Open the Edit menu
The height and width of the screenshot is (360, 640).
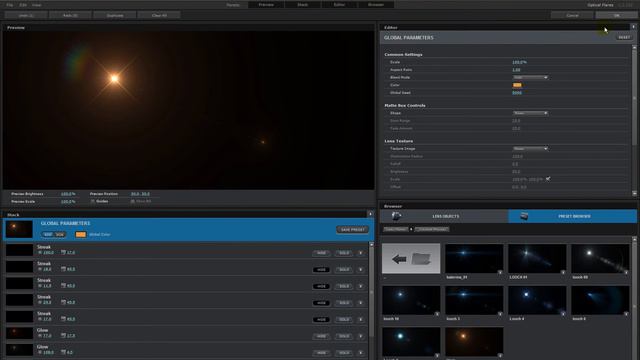click(23, 5)
